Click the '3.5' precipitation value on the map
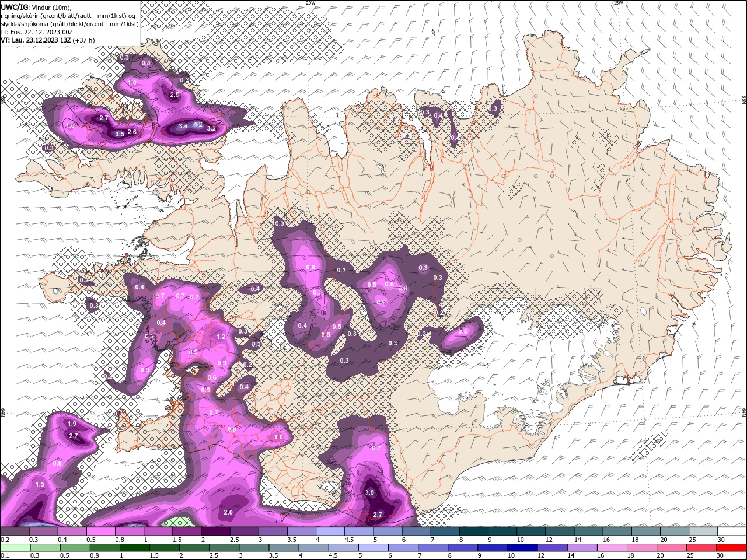The image size is (747, 560). click(119, 134)
